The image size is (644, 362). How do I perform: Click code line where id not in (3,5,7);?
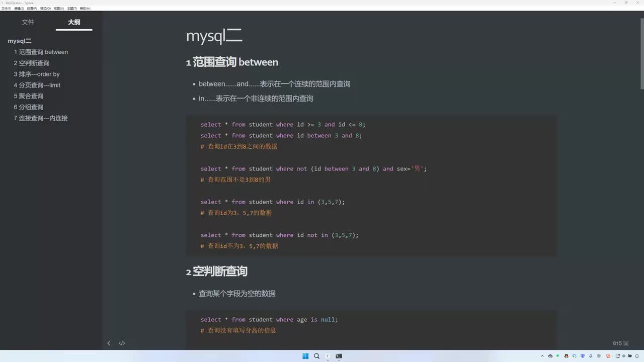(280, 235)
